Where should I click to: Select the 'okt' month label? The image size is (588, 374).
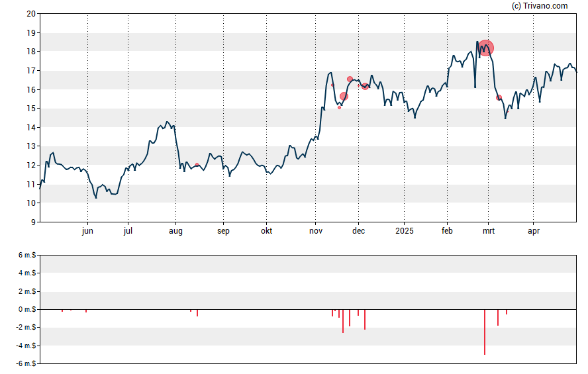point(267,231)
